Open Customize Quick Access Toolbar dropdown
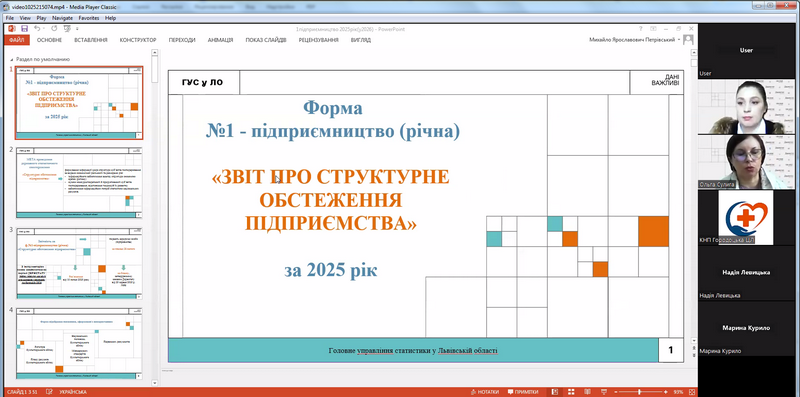Viewport: 800px width, 397px height. coord(77,29)
